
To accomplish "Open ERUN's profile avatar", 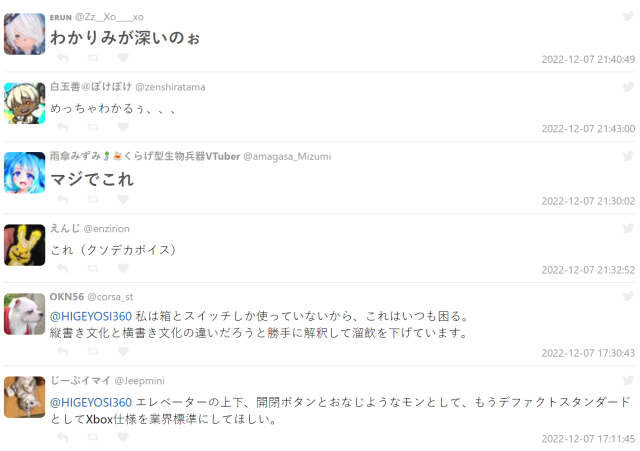I will click(25, 34).
